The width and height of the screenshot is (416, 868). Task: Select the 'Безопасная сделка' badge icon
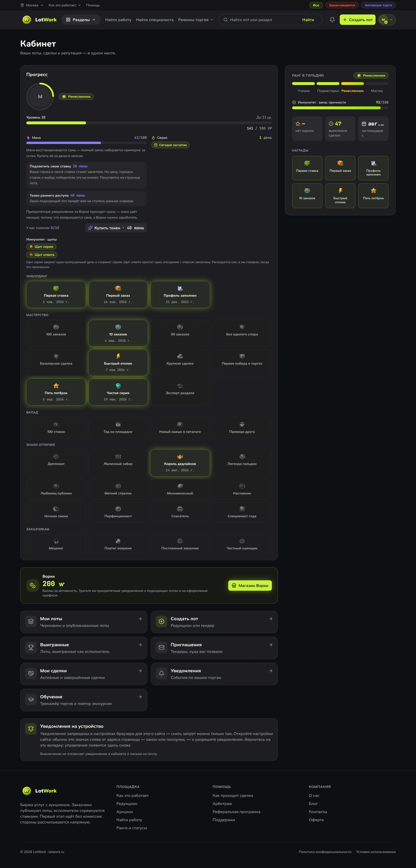point(56,356)
